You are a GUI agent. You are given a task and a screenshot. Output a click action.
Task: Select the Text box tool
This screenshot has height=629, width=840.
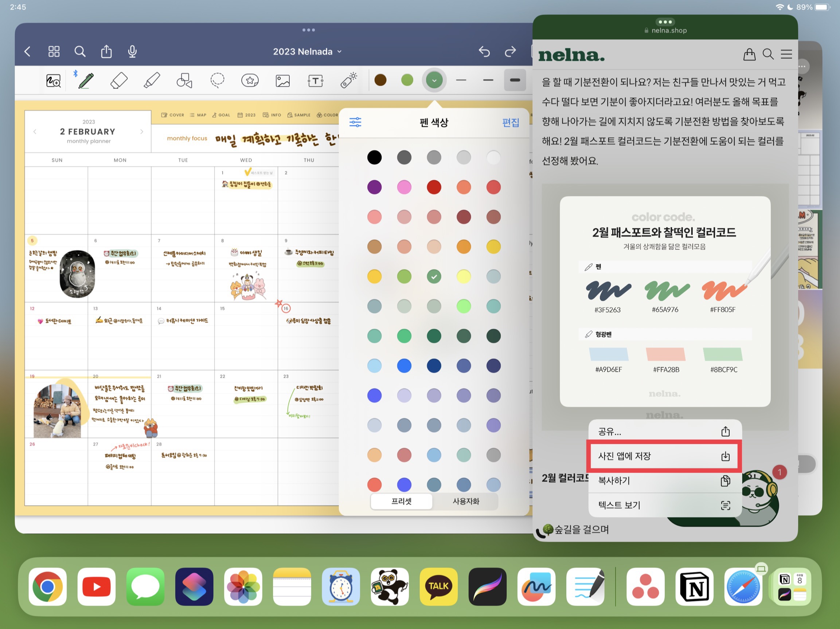[315, 80]
